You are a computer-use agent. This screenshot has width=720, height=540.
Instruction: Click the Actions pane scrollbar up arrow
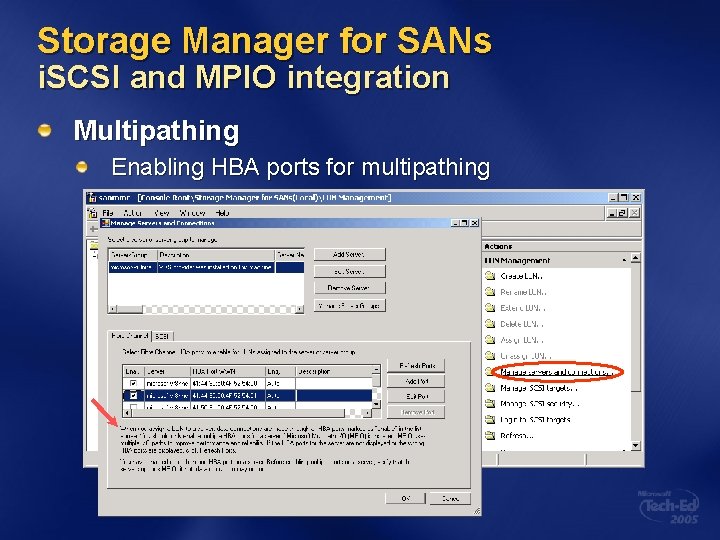(x=636, y=258)
